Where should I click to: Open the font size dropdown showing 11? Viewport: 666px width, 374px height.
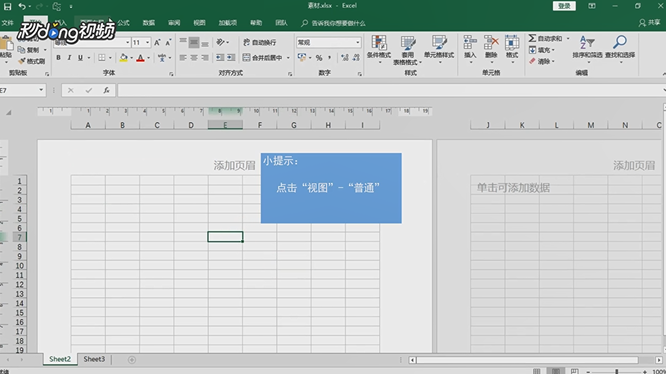[x=147, y=42]
